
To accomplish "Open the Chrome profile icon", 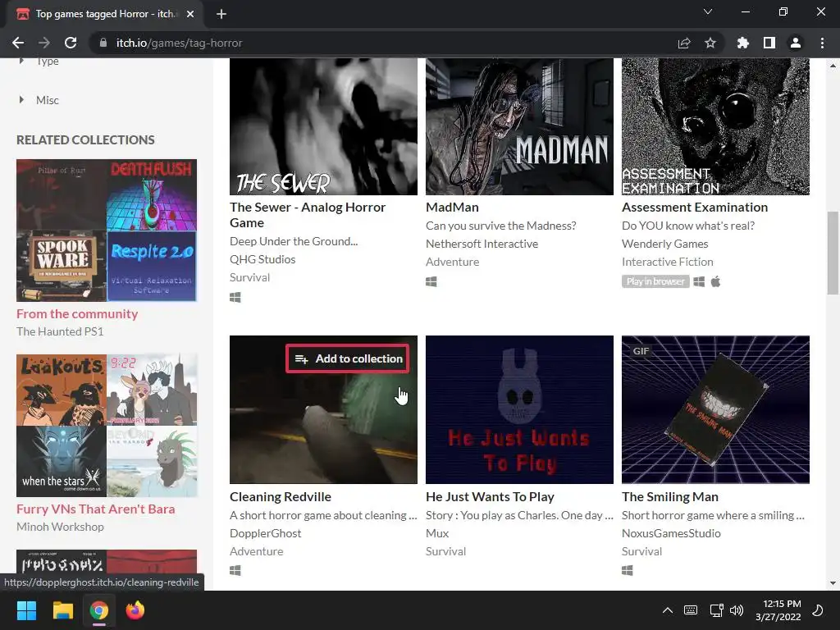I will [796, 43].
